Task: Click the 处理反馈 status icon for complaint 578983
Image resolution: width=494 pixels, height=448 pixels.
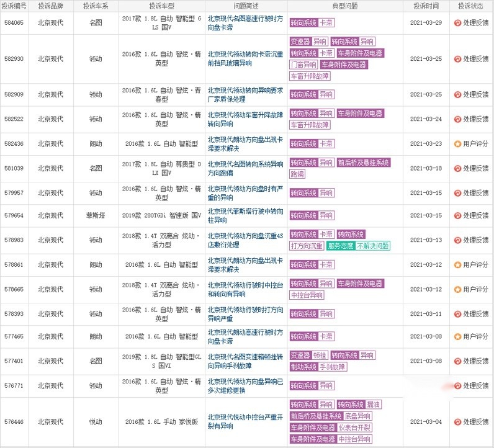Action: 457,240
